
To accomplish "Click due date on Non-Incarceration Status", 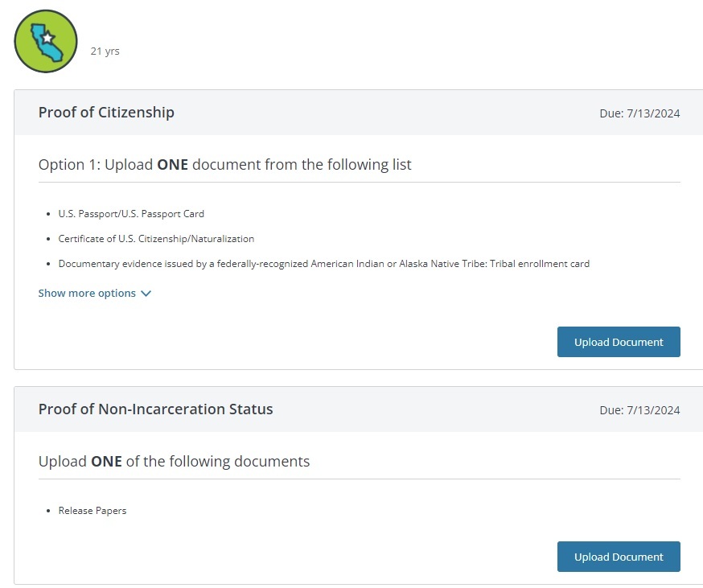I will pyautogui.click(x=639, y=410).
